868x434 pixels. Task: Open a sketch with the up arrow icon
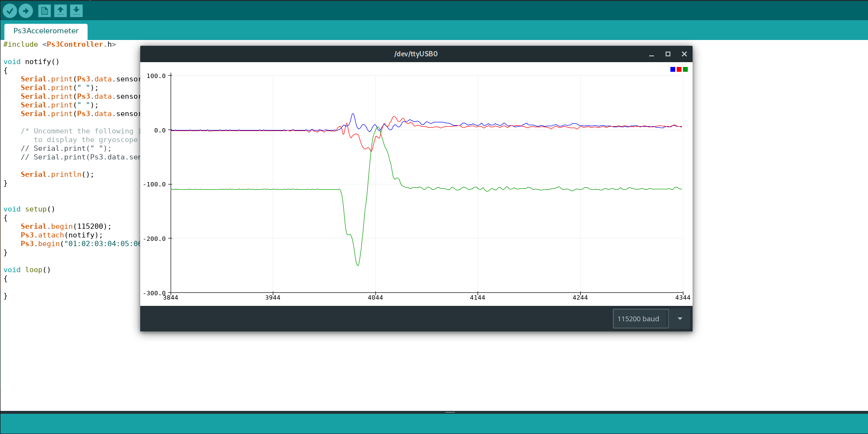60,11
